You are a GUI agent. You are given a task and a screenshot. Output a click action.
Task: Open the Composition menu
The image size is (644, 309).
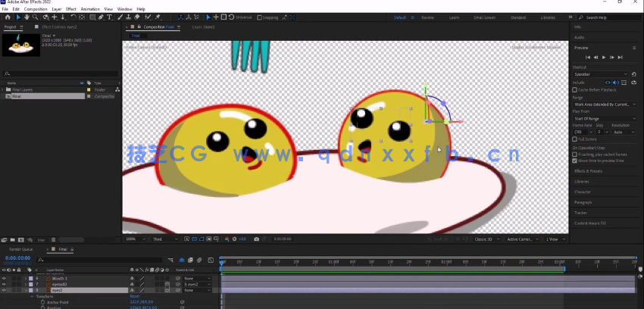pos(36,9)
